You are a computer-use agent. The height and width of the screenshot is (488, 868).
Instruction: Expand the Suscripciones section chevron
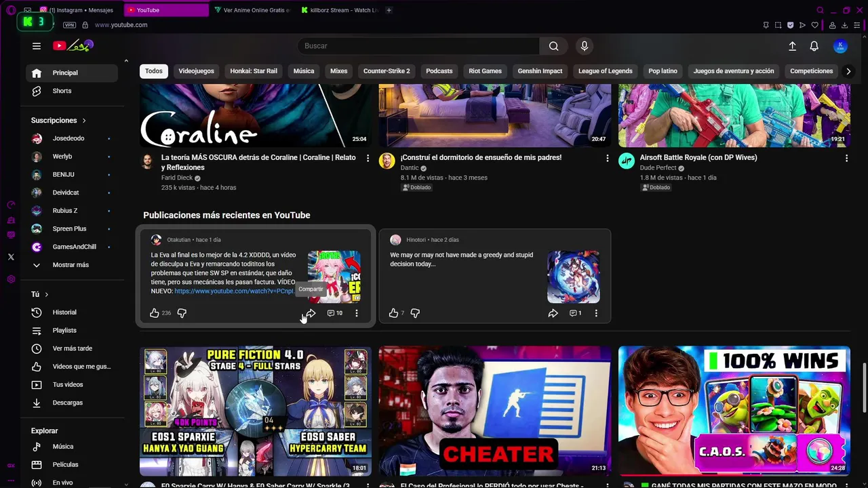click(x=84, y=121)
